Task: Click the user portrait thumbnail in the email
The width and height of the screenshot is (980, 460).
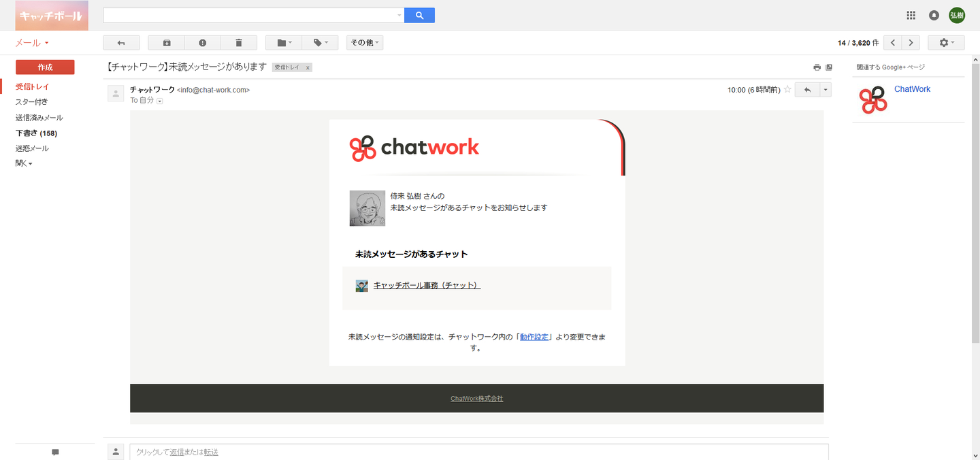Action: click(367, 208)
